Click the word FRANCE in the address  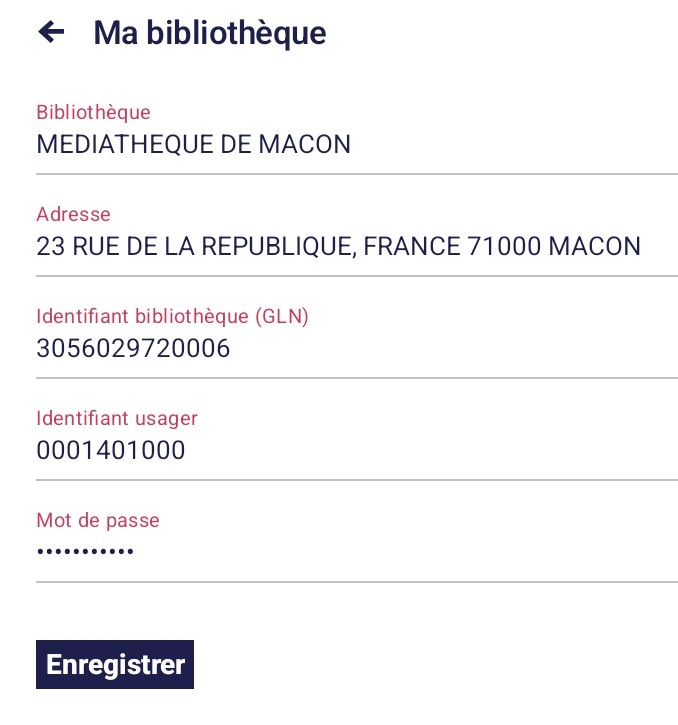click(x=412, y=246)
